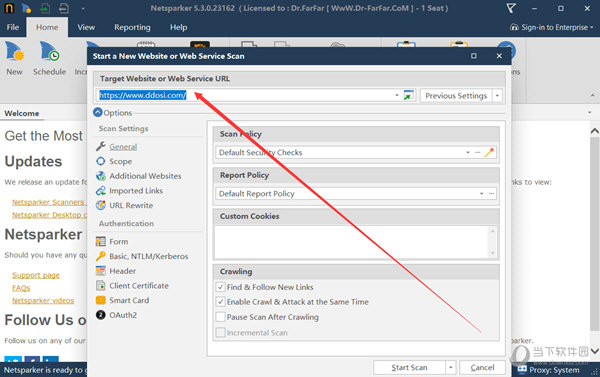600x377 pixels.
Task: Open the Schedule scan icon
Action: 49,52
